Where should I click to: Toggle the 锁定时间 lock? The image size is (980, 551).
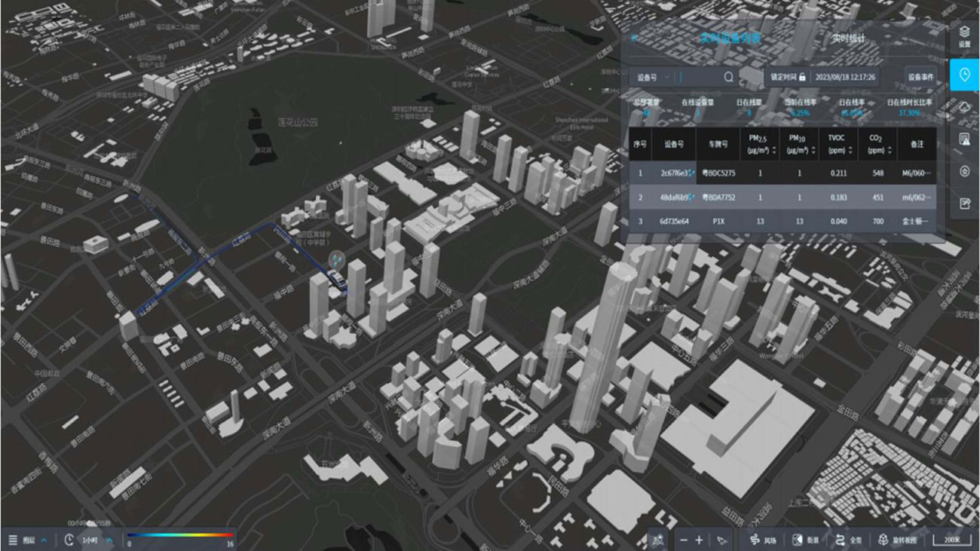point(788,77)
